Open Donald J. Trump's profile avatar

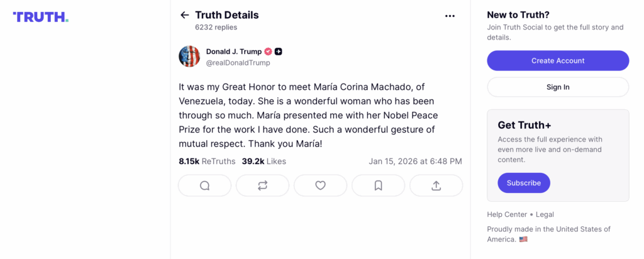(x=189, y=57)
